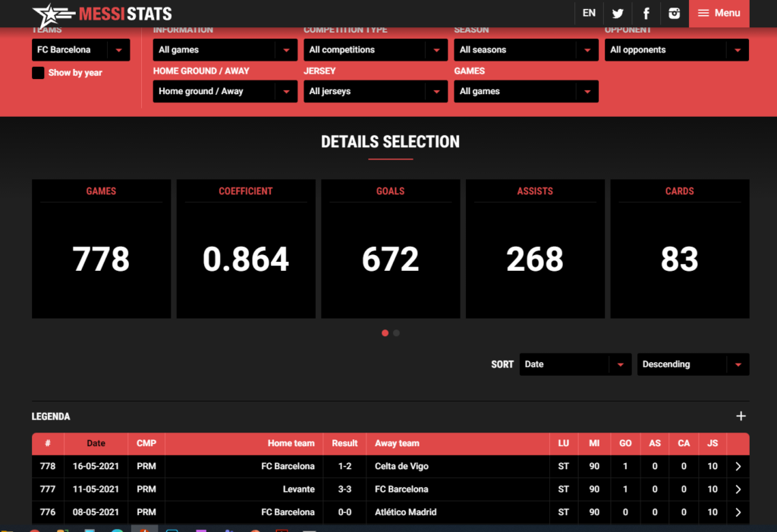Select the date 08-05-2021 cell
Image resolution: width=777 pixels, height=532 pixels.
tap(96, 512)
